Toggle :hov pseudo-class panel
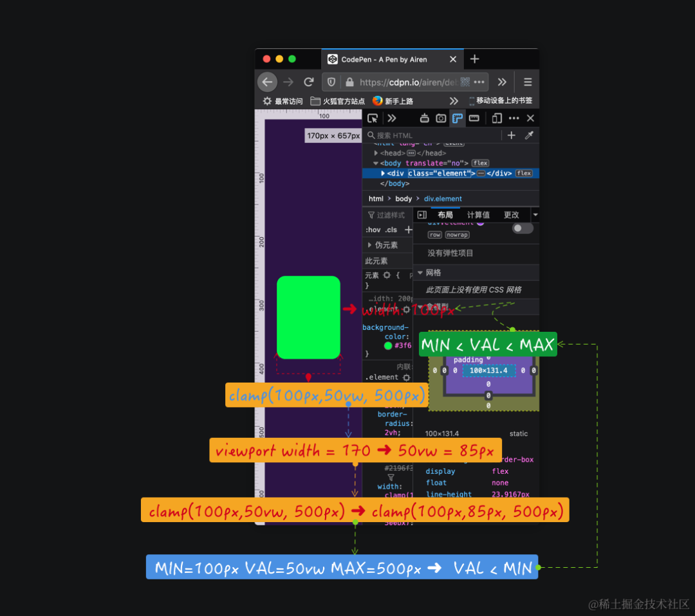This screenshot has height=616, width=695. pos(373,230)
